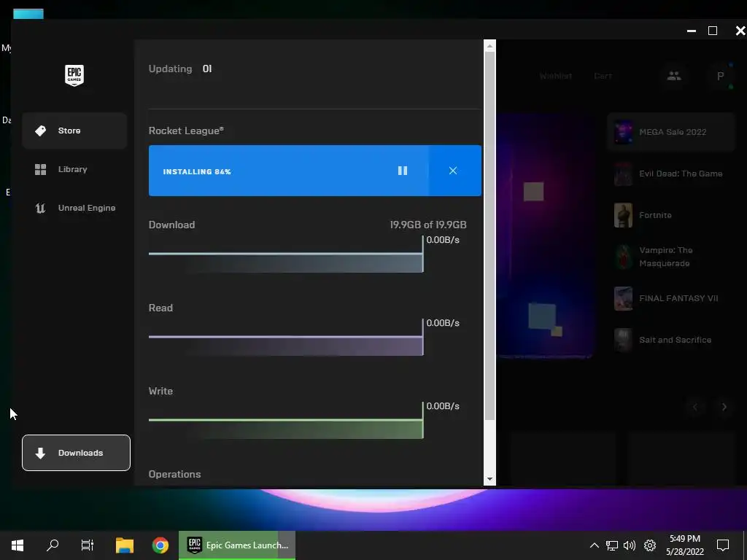Pause the Rocket League installation
Screen dimensions: 747x560
tap(403, 171)
